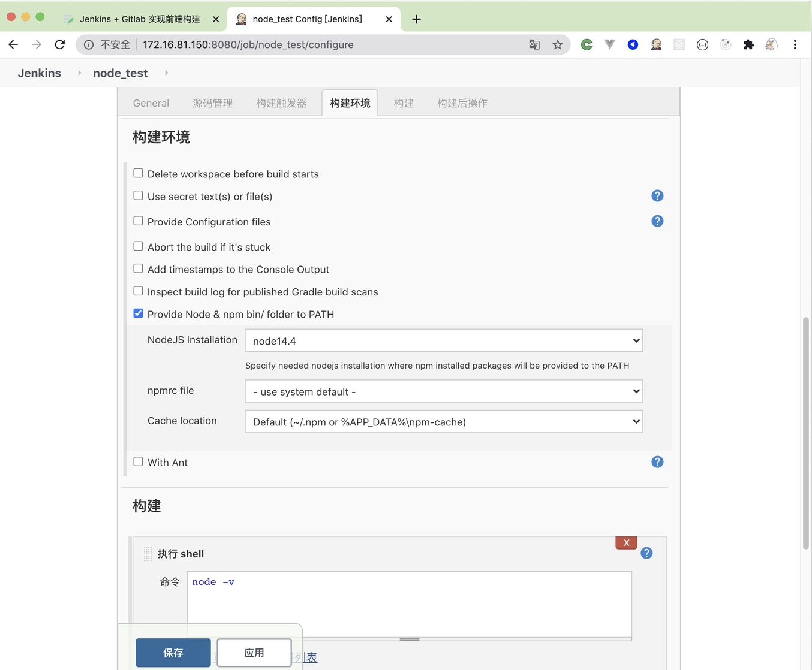
Task: Switch to the 构建后操作 tab
Action: (462, 103)
